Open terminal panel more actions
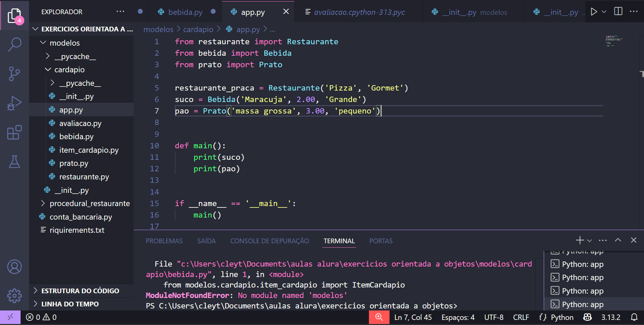Image resolution: width=644 pixels, height=325 pixels. 602,240
